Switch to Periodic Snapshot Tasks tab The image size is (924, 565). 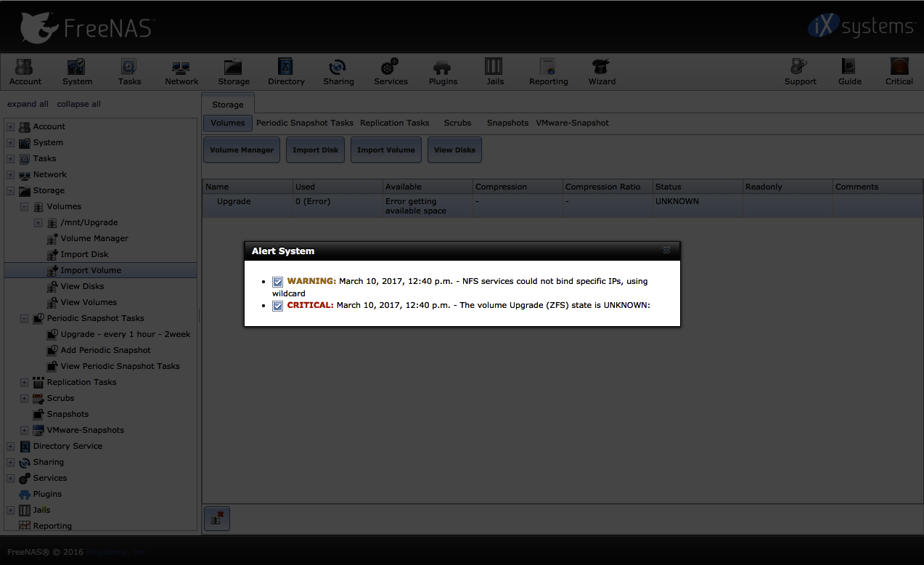305,123
